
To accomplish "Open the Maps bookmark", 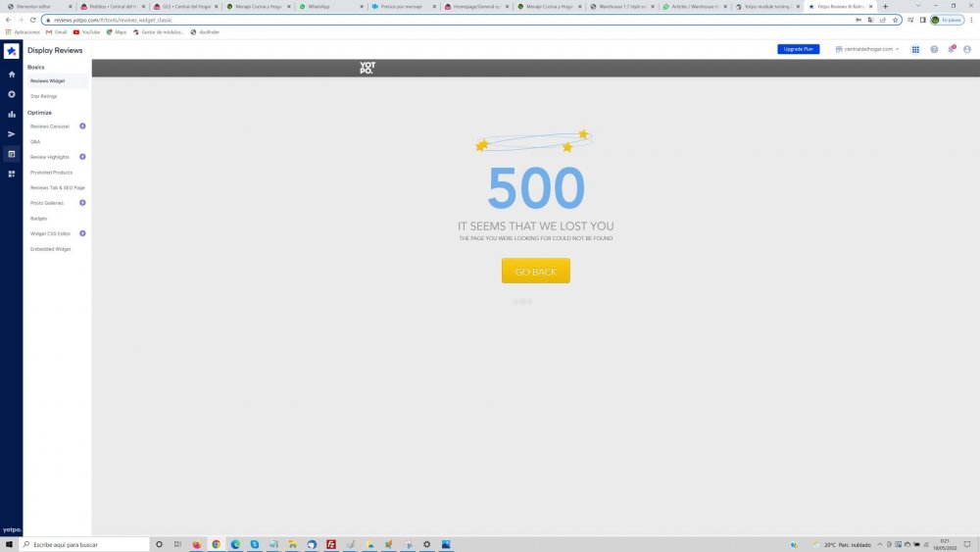I will click(x=117, y=32).
